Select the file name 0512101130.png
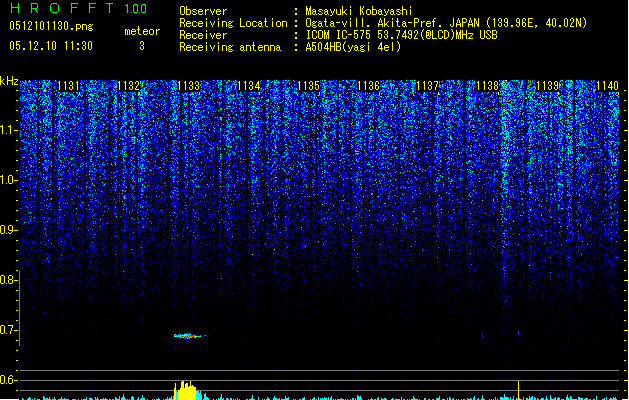This screenshot has height=400, width=629. (x=51, y=26)
